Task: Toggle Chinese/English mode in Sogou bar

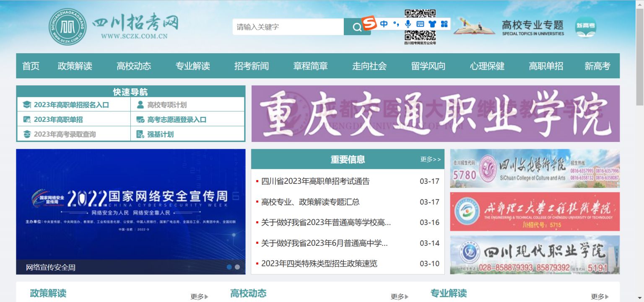Action: pyautogui.click(x=384, y=24)
